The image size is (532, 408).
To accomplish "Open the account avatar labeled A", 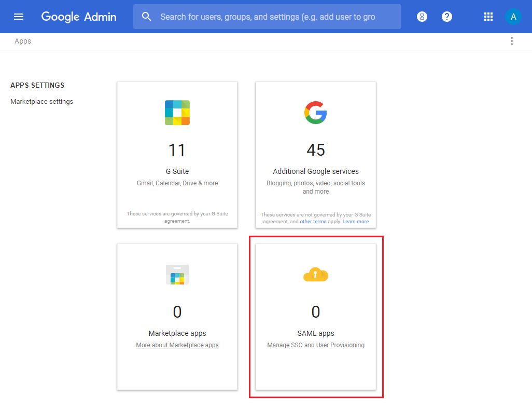I will point(513,17).
